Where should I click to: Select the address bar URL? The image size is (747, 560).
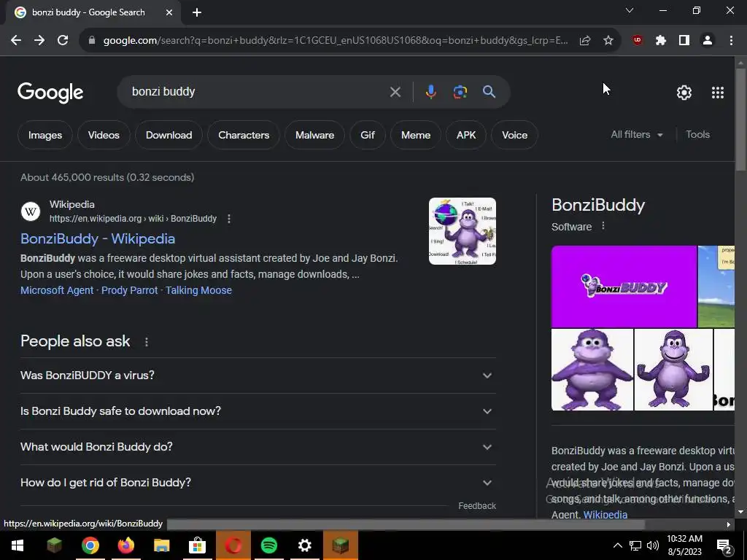pyautogui.click(x=336, y=41)
